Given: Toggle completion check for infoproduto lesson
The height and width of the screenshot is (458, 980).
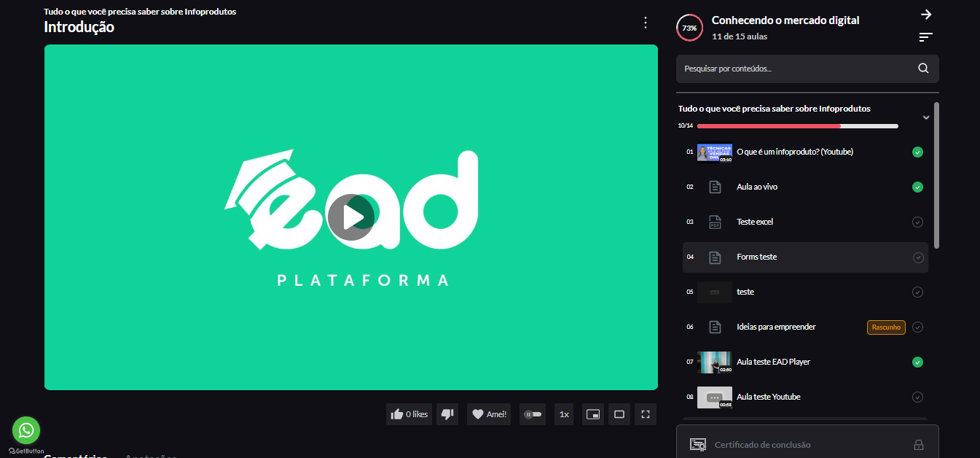Looking at the screenshot, I should (917, 152).
